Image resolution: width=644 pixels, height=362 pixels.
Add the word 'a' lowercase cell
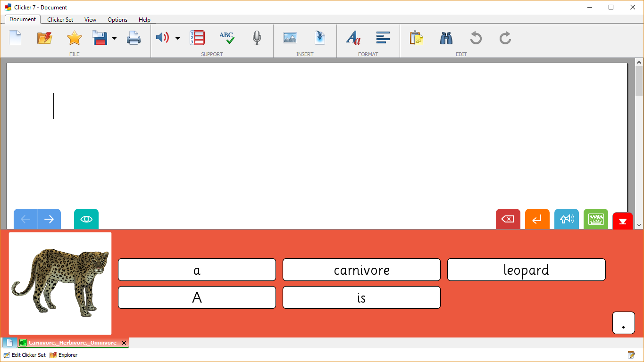[x=197, y=270]
